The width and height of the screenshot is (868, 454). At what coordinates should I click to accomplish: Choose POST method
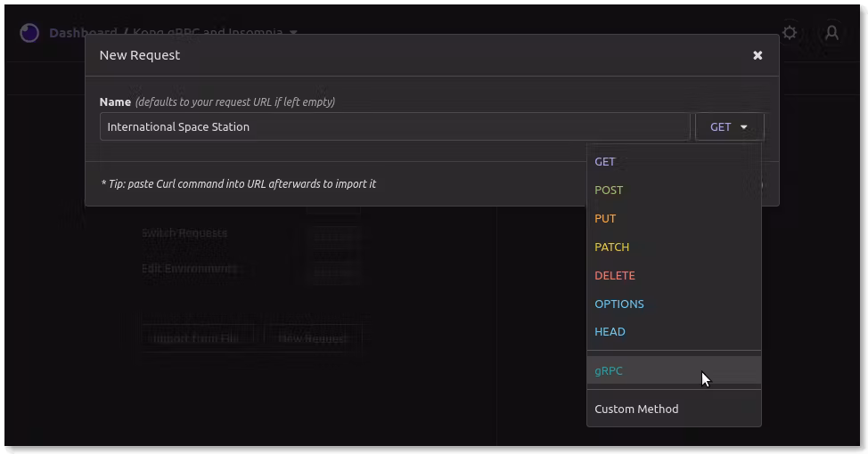609,191
